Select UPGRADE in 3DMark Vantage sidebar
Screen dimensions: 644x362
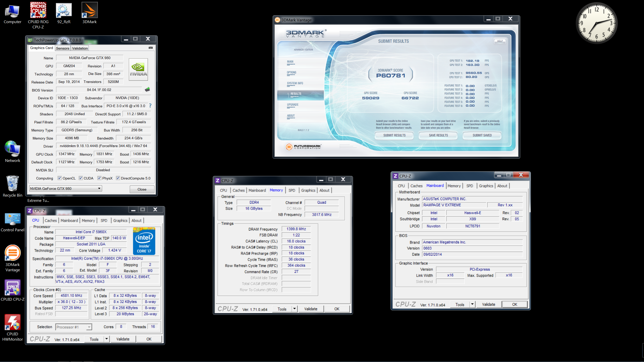tap(301, 106)
